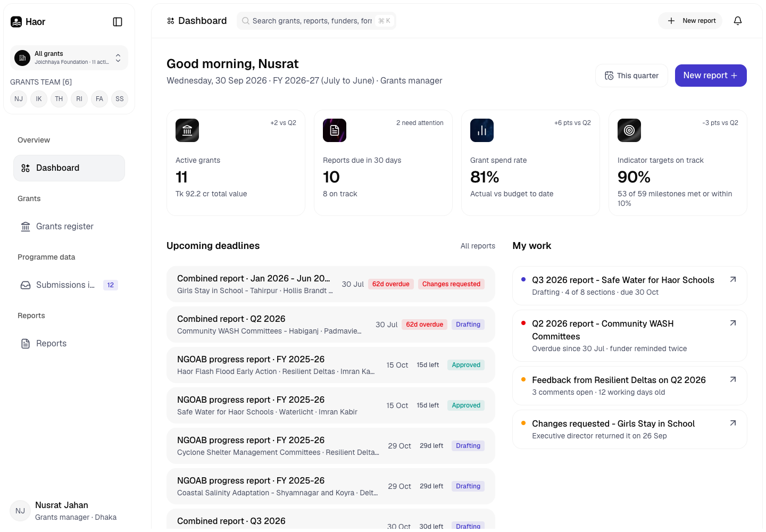The image size is (766, 532).
Task: Open notifications bell icon
Action: 738,21
